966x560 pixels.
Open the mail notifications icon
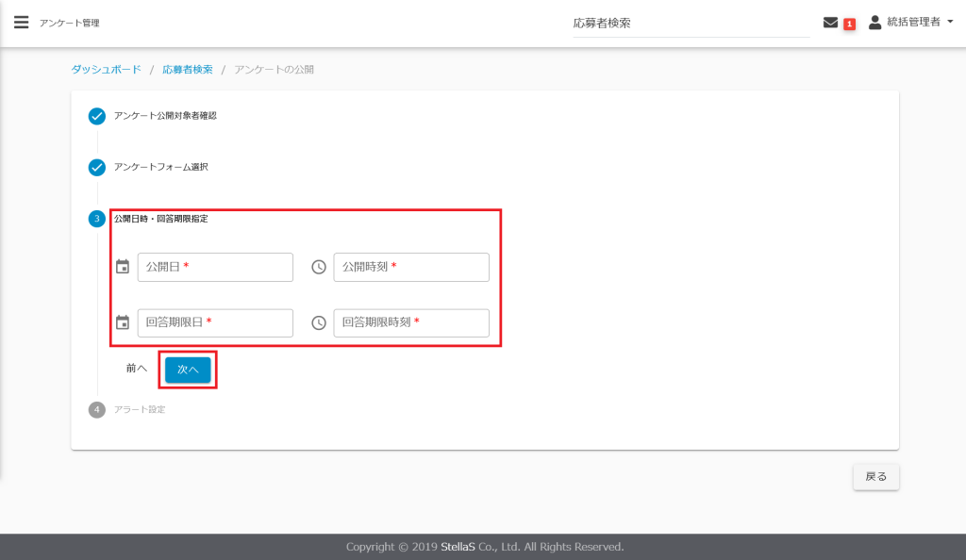click(830, 23)
